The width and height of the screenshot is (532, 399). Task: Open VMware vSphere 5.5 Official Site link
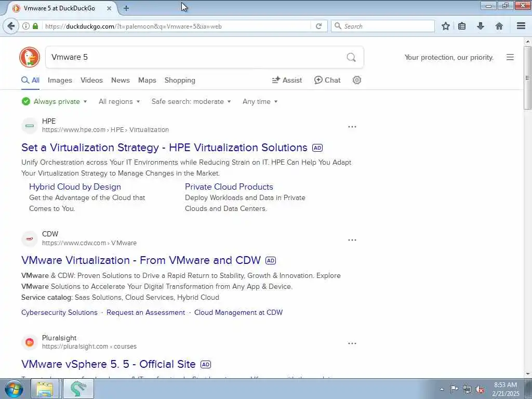point(109,364)
